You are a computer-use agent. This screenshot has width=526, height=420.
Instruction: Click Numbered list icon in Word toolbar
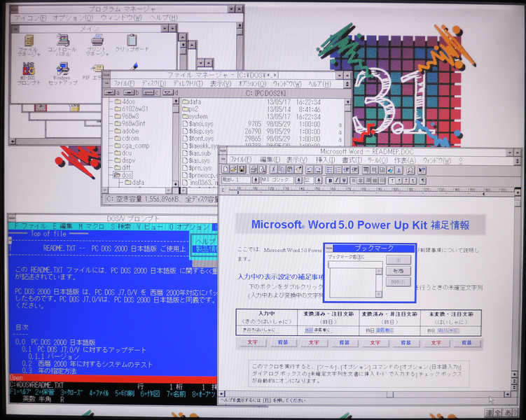click(x=330, y=169)
